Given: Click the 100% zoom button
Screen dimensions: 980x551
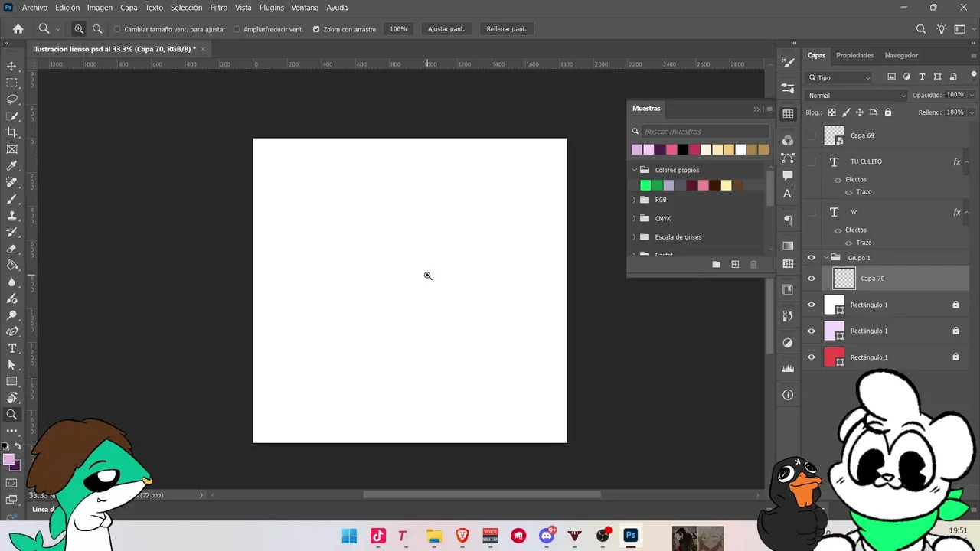Looking at the screenshot, I should [398, 29].
